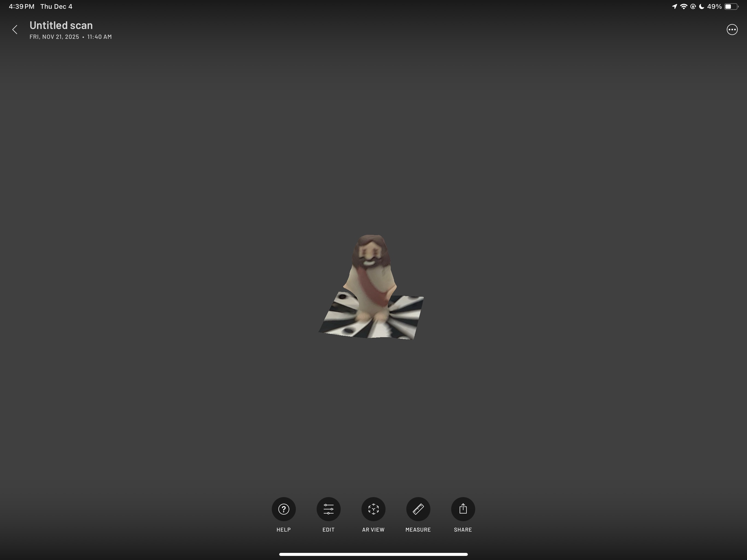Tap the SHARE label
This screenshot has height=560, width=747.
pos(463,530)
